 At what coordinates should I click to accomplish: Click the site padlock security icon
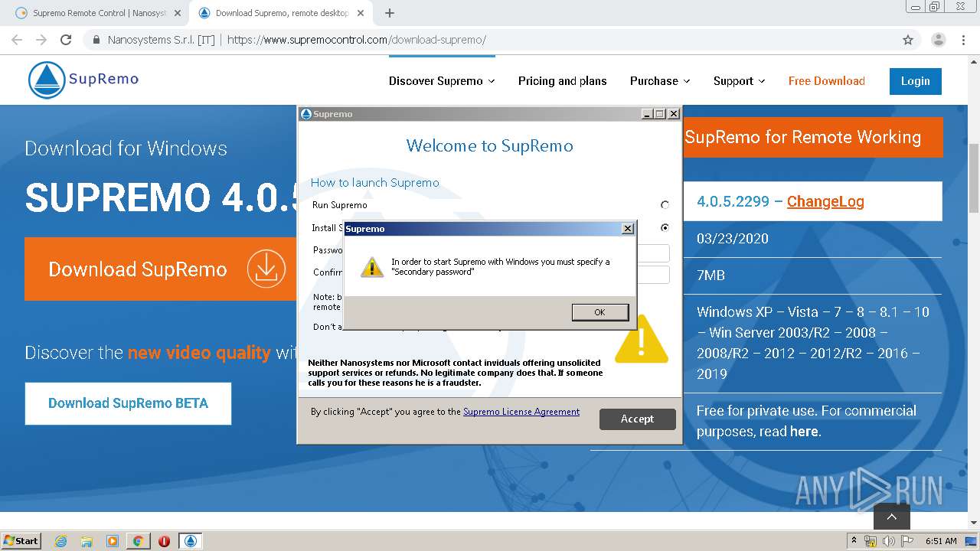point(96,40)
